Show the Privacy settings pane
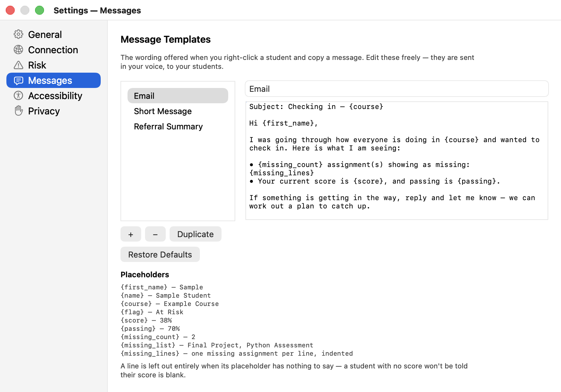The width and height of the screenshot is (561, 392). pos(54,111)
